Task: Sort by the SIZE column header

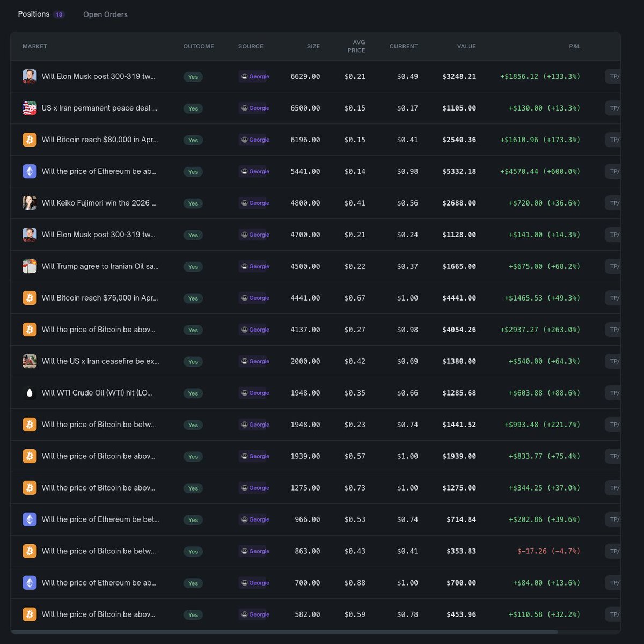Action: tap(313, 46)
